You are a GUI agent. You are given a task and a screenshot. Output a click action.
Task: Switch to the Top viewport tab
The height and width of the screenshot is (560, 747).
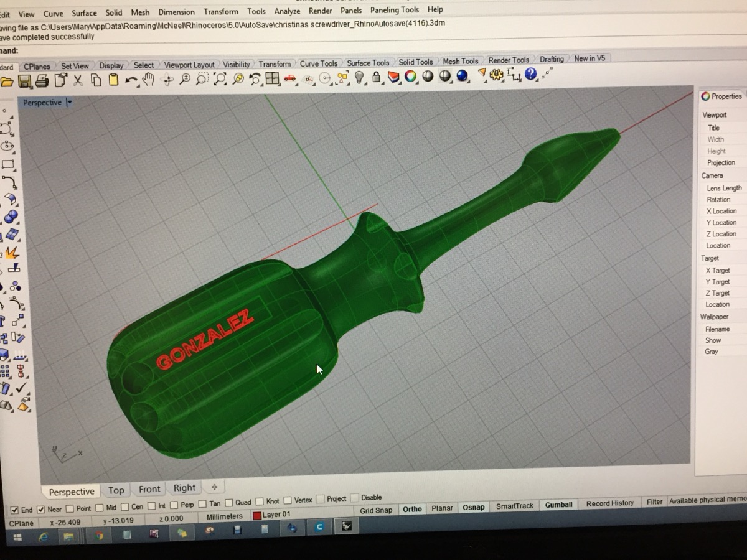[116, 490]
